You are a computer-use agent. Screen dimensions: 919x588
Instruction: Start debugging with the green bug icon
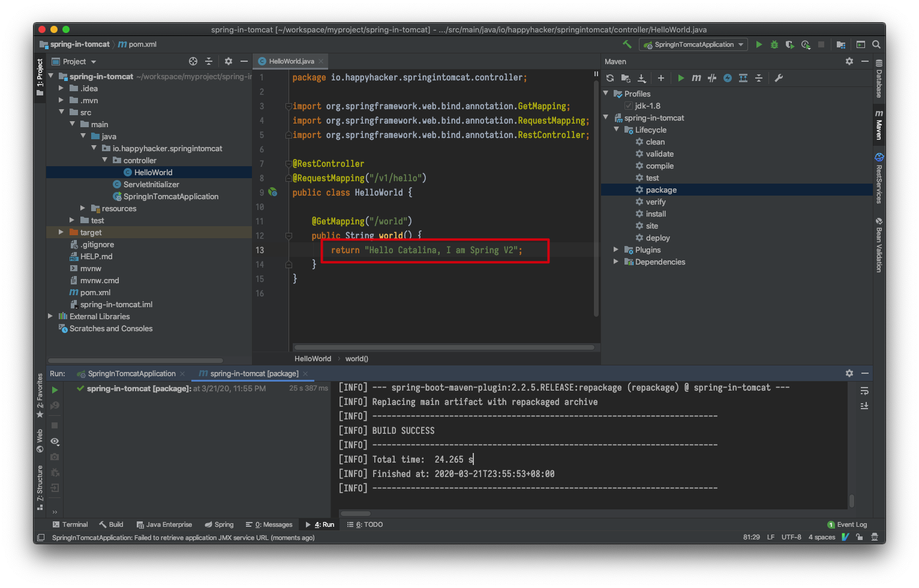click(774, 44)
